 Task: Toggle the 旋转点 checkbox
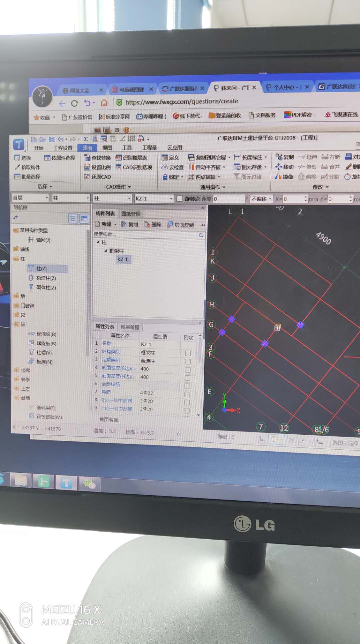(x=179, y=199)
